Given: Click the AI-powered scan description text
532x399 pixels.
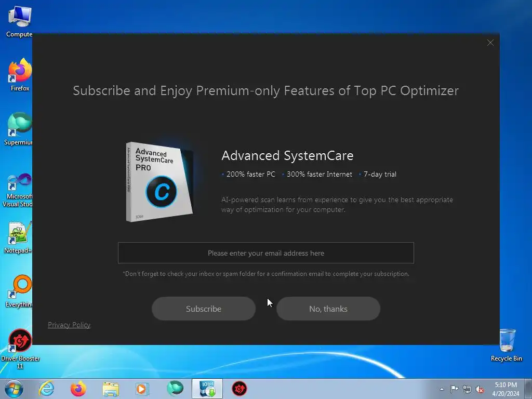Looking at the screenshot, I should coord(337,205).
